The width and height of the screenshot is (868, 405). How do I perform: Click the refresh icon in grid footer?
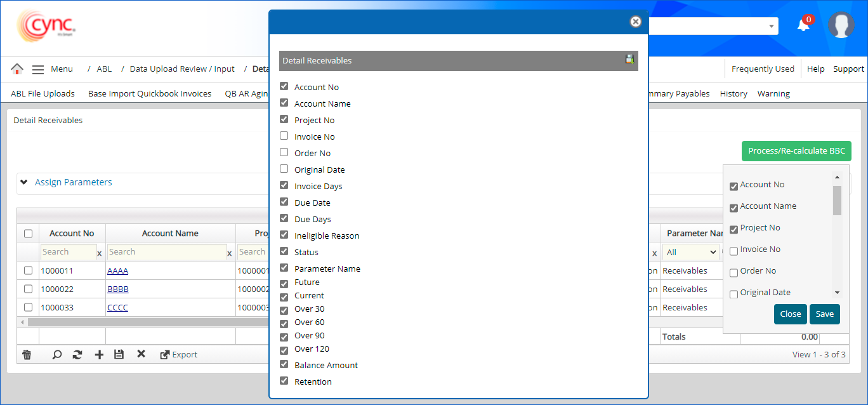coord(77,355)
